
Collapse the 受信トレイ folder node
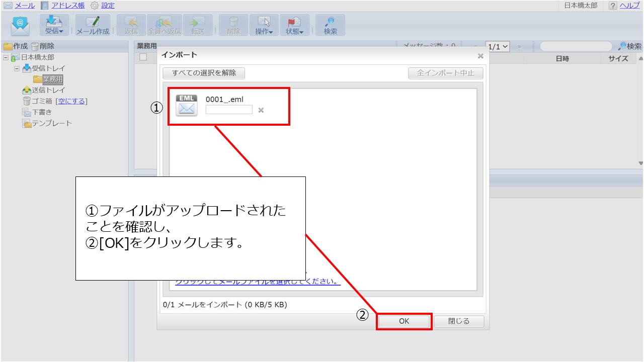tap(17, 68)
